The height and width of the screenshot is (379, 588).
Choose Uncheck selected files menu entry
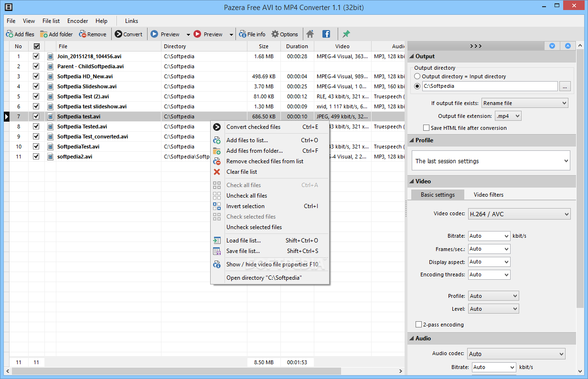(x=270, y=227)
